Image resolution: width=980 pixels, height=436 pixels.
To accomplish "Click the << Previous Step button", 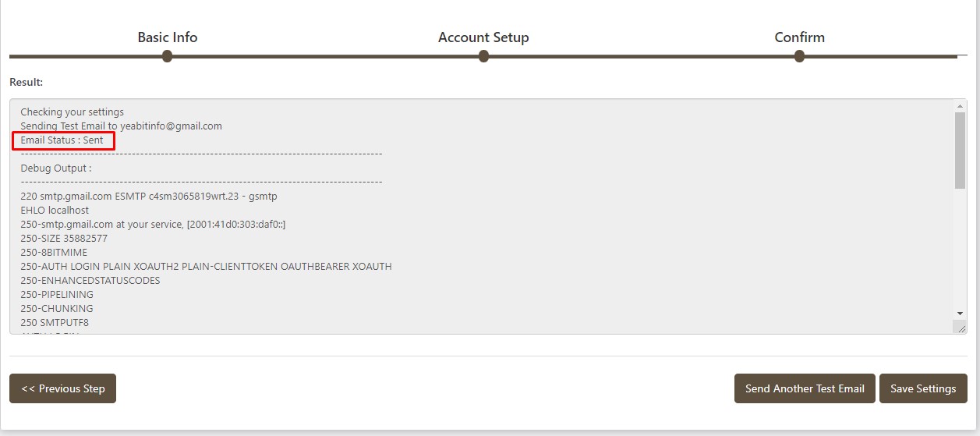I will coord(62,388).
